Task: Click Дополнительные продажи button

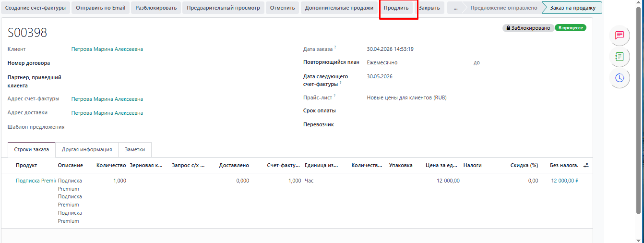Action: coord(339,8)
